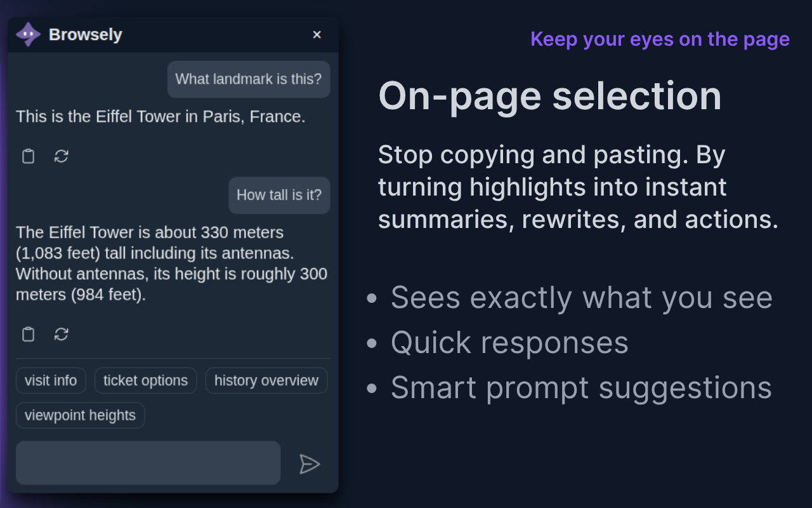Select the "visit info" suggestion chip
The width and height of the screenshot is (812, 508).
point(51,380)
